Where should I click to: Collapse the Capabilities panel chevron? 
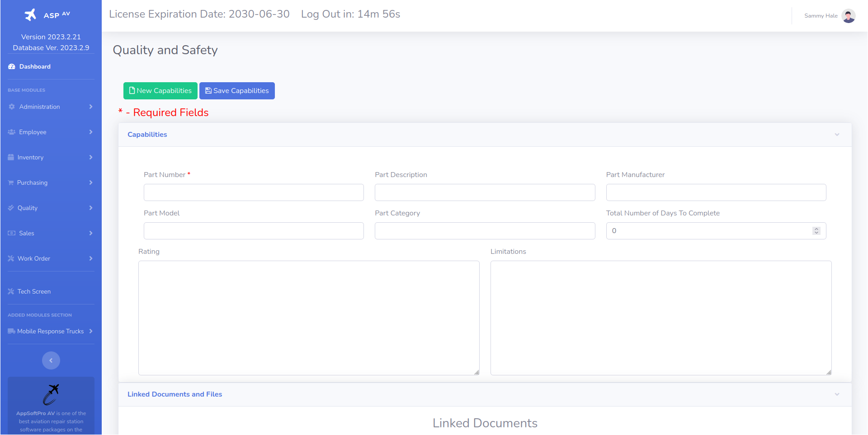(837, 135)
